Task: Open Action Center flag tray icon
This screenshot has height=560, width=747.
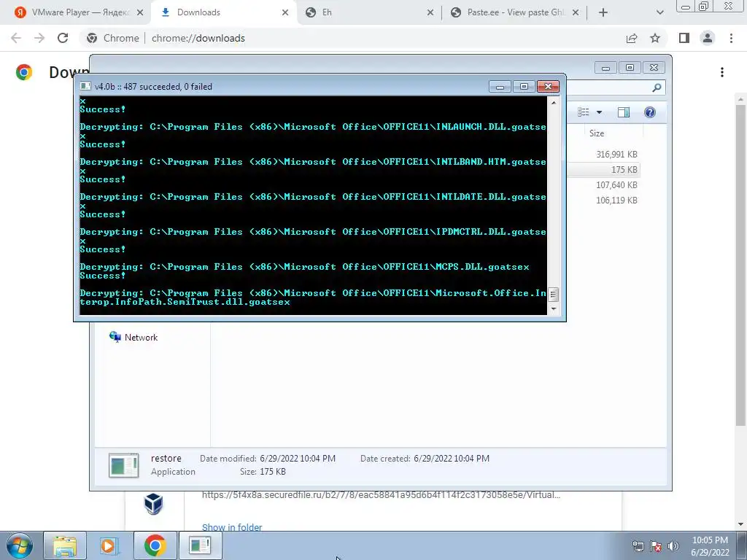Action: (x=656, y=547)
